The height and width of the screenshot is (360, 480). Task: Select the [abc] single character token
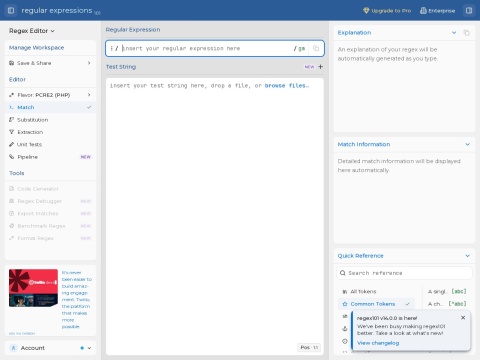coord(448,291)
